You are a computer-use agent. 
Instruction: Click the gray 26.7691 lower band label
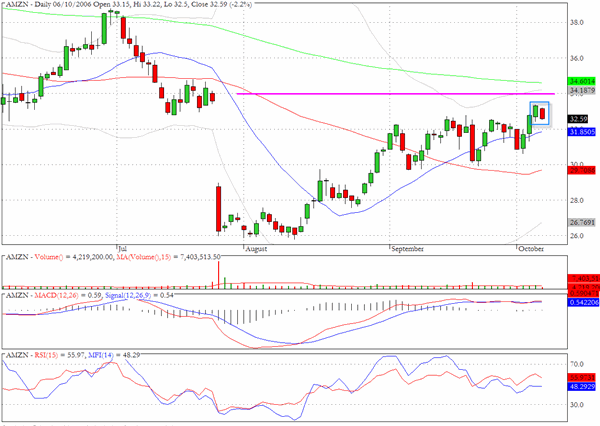pyautogui.click(x=582, y=222)
